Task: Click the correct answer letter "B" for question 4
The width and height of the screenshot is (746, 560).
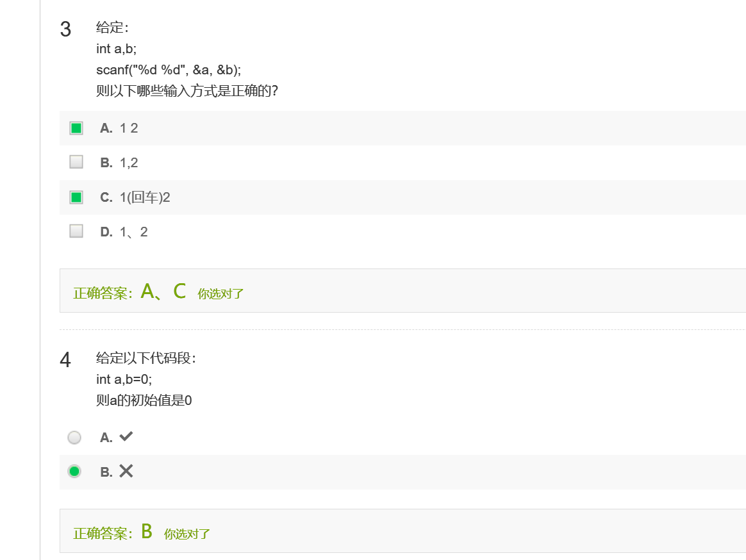Action: pos(147,532)
